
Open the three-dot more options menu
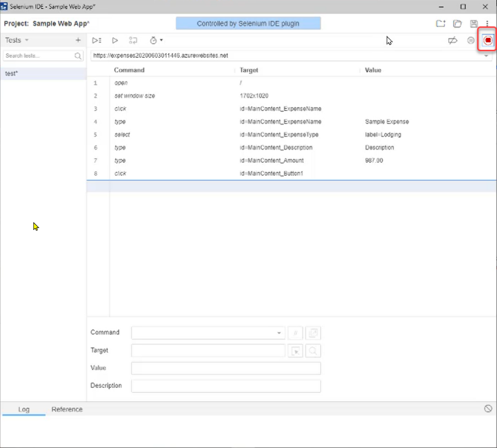(487, 24)
